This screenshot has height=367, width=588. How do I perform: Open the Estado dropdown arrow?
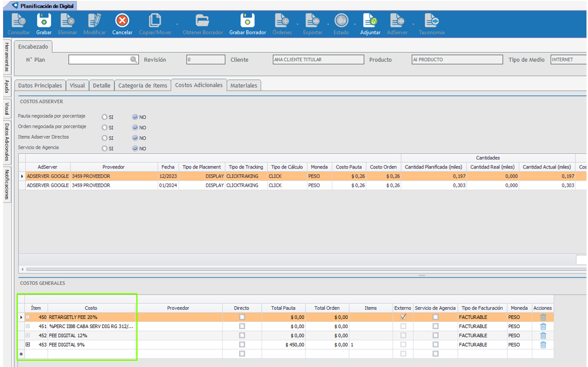pyautogui.click(x=355, y=24)
